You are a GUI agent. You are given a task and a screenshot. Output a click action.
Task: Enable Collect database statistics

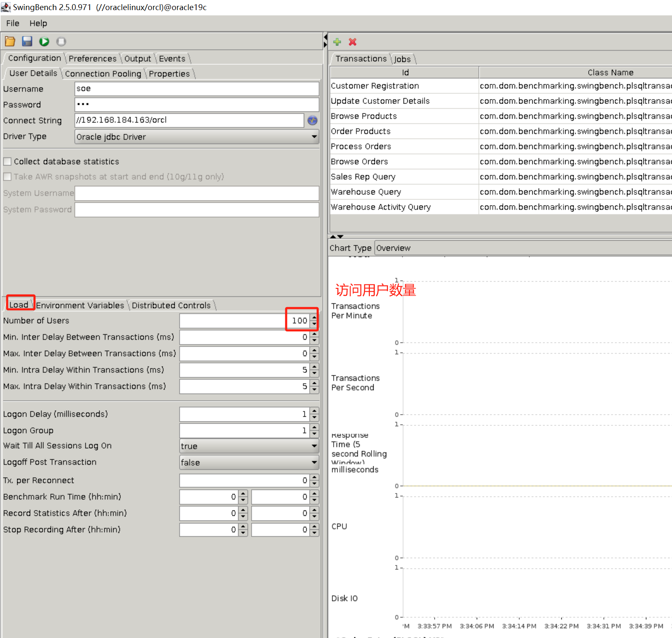coord(7,162)
